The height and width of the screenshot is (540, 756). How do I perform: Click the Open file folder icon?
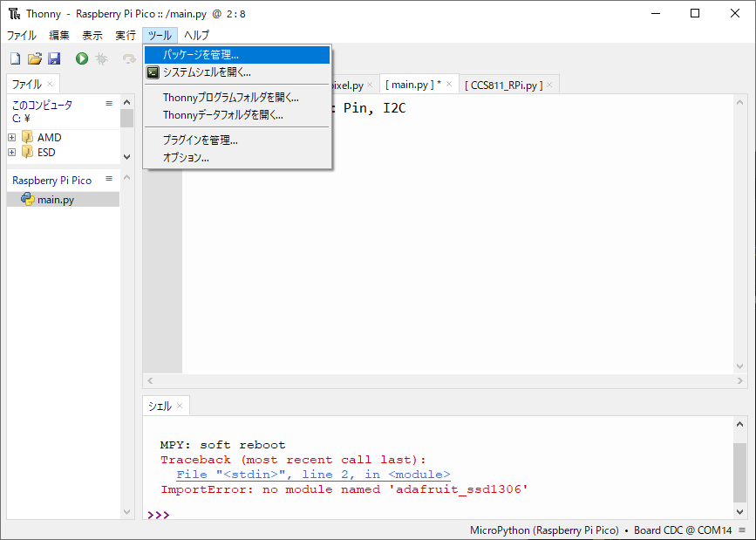[x=35, y=58]
